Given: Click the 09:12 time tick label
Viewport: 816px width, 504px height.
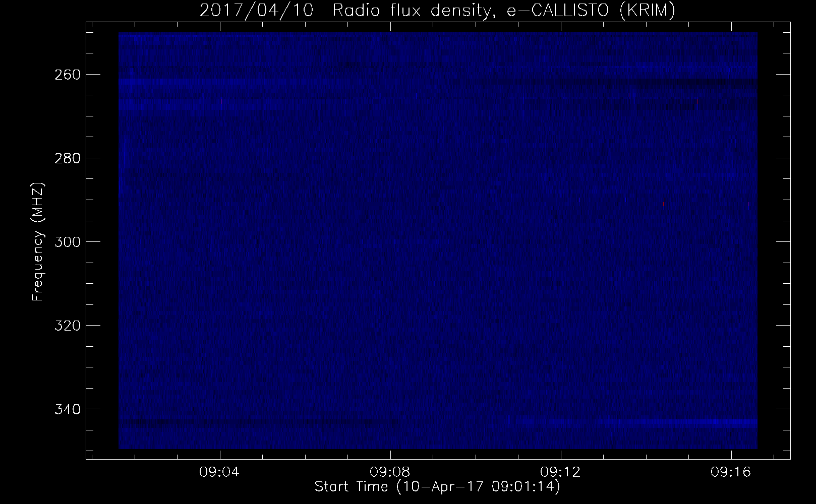Looking at the screenshot, I should [561, 472].
